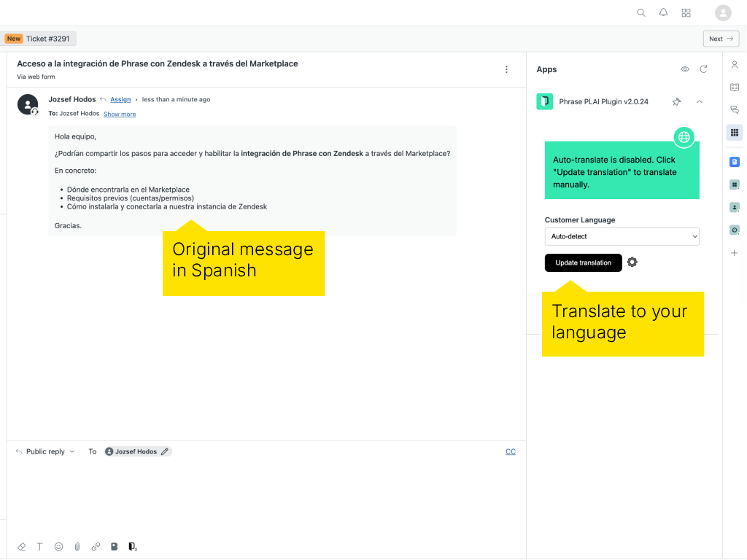Attach a file using the paperclip icon
The image size is (747, 560).
pos(77,546)
